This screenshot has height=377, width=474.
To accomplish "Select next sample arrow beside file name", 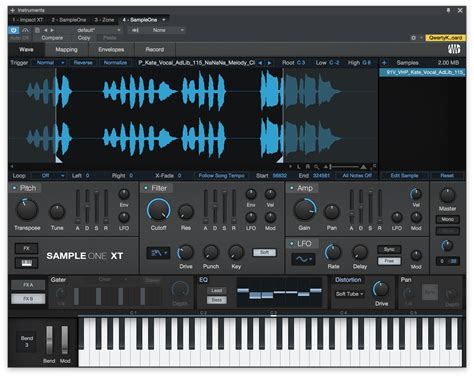I will pos(269,63).
